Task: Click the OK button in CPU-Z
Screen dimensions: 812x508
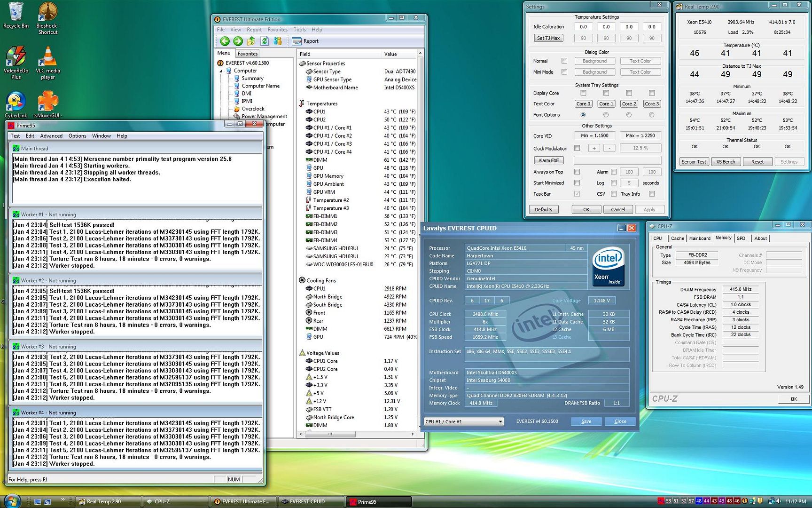Action: pyautogui.click(x=794, y=399)
